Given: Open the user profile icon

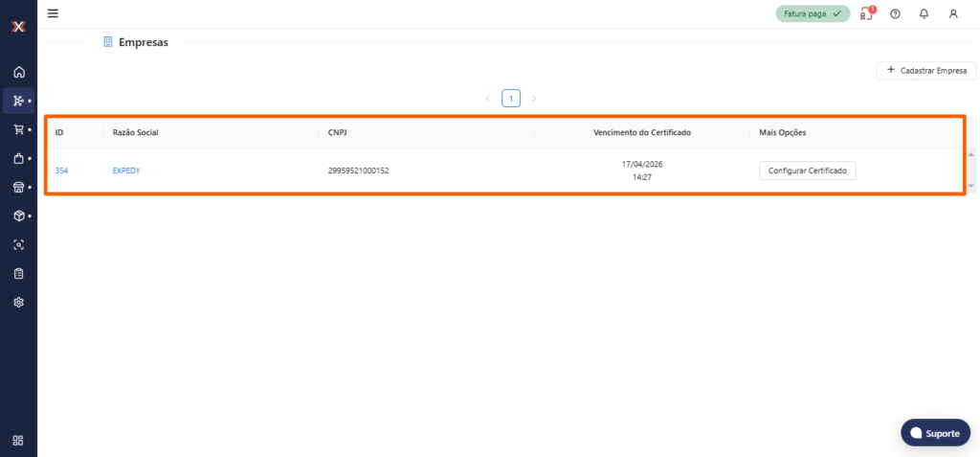Looking at the screenshot, I should [x=952, y=13].
